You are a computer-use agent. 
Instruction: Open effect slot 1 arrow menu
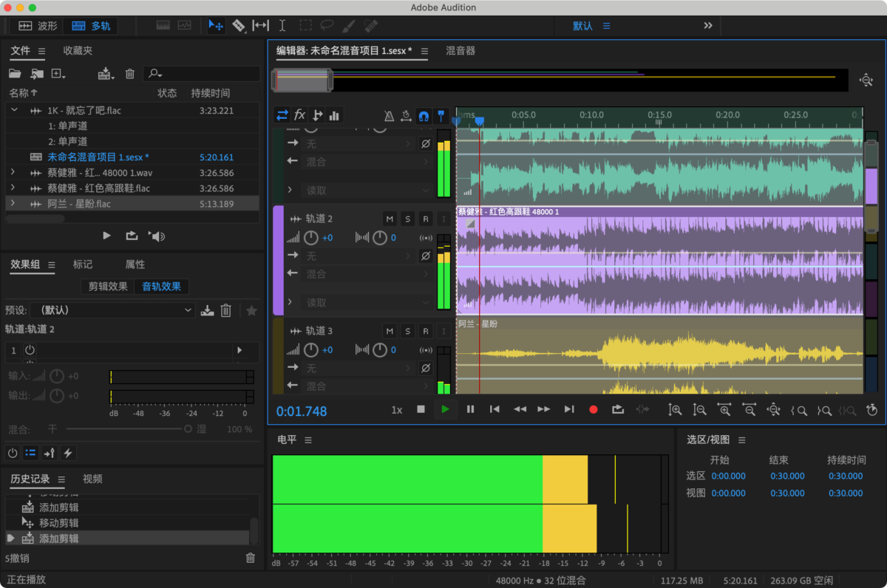point(239,349)
